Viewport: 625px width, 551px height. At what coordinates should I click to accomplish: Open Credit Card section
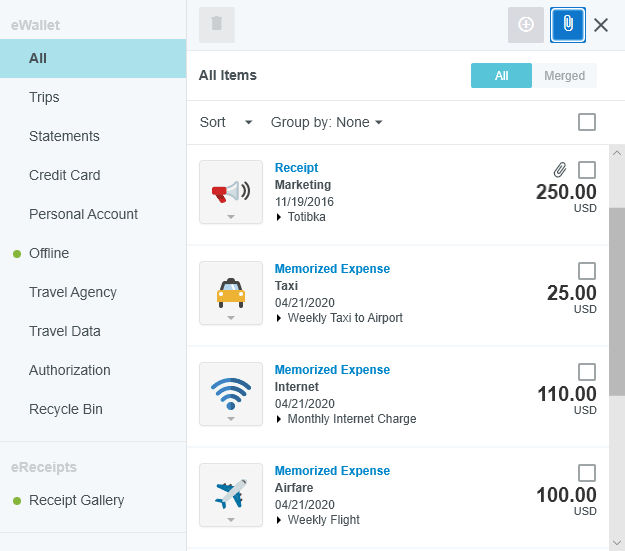65,175
